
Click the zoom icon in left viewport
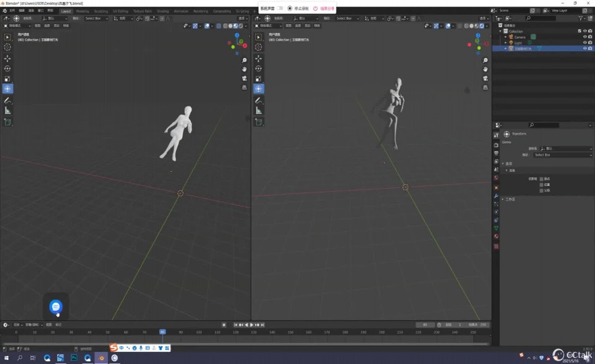244,60
